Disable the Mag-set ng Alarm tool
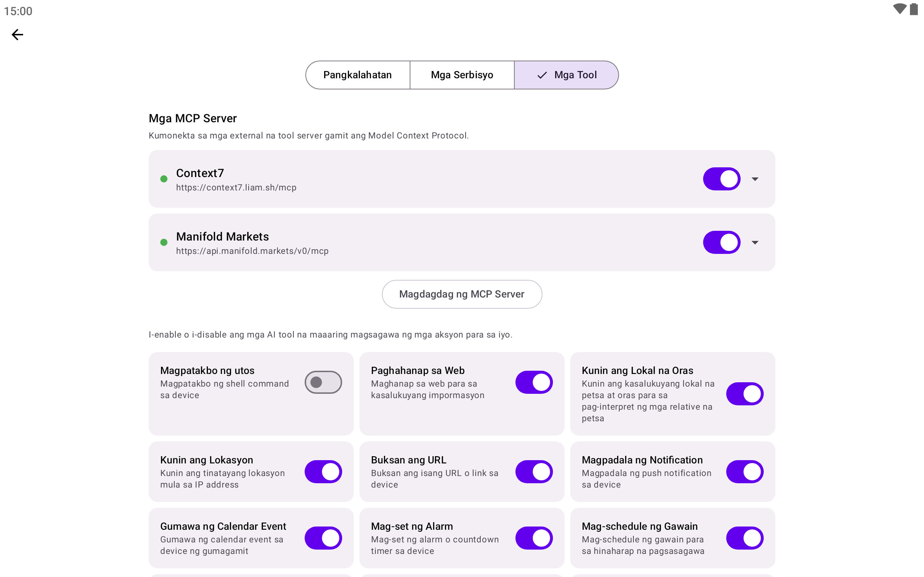 tap(534, 538)
